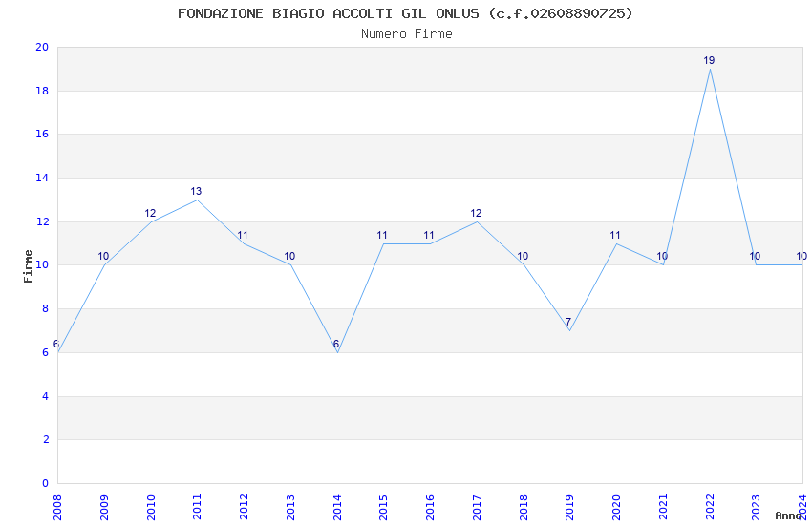Click the x-axis title "Anno"
The height and width of the screenshot is (525, 812).
click(788, 515)
